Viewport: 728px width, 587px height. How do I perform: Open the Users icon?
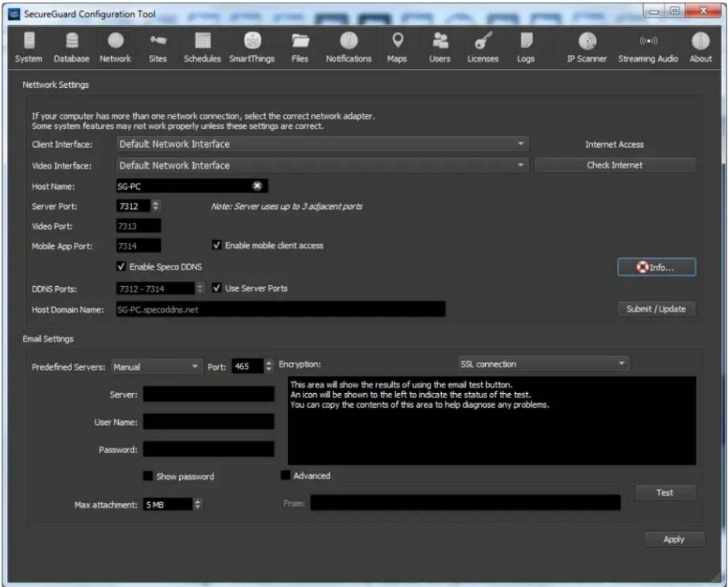pyautogui.click(x=440, y=47)
